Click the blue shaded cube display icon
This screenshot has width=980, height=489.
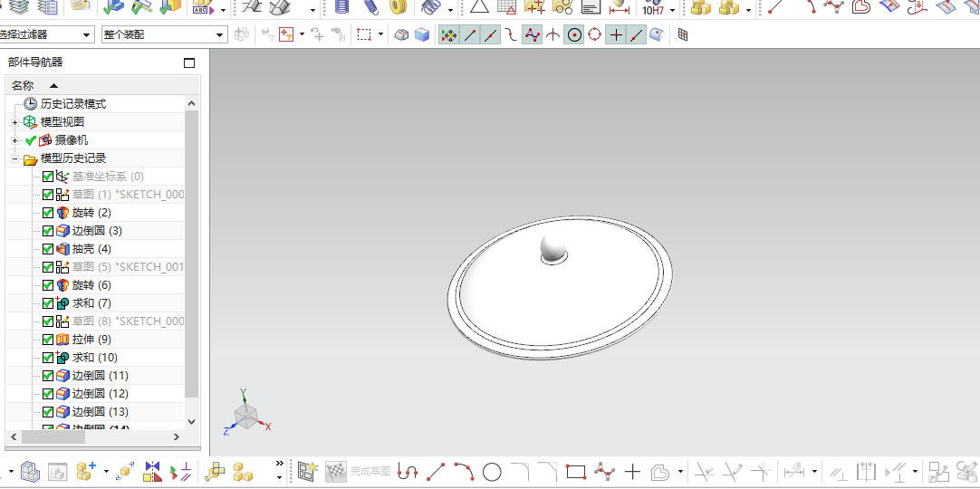(422, 35)
